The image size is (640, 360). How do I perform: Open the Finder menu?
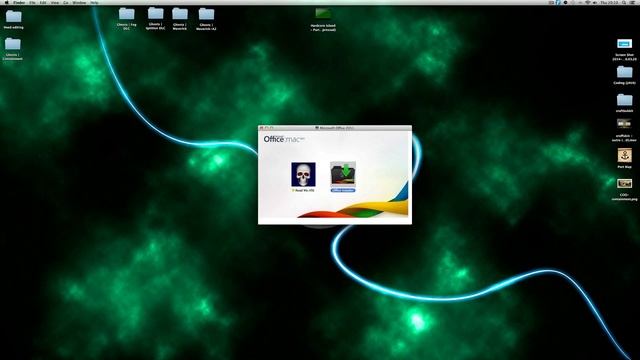pos(19,2)
